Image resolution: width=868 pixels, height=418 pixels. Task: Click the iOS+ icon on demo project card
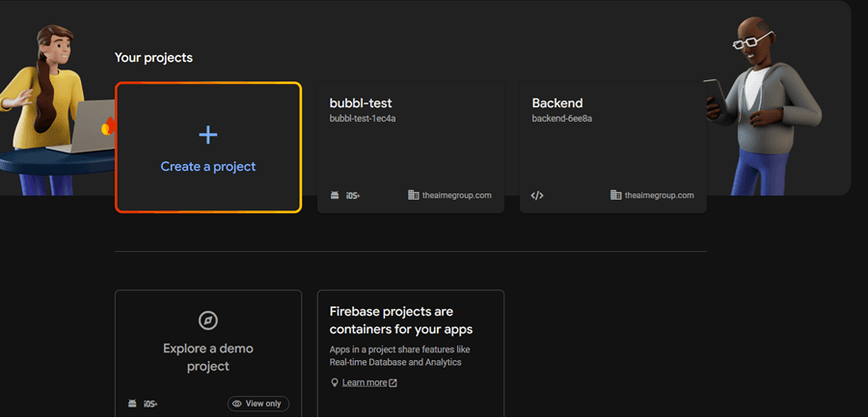(150, 404)
